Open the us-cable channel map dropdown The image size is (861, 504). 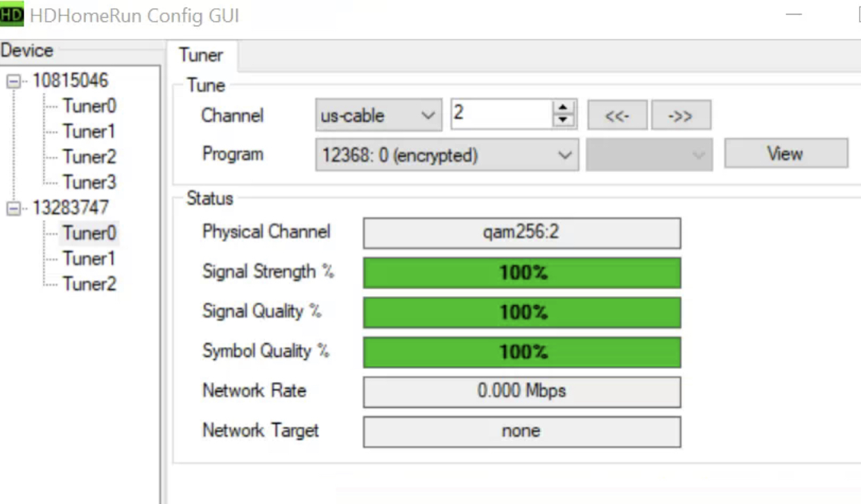(378, 115)
